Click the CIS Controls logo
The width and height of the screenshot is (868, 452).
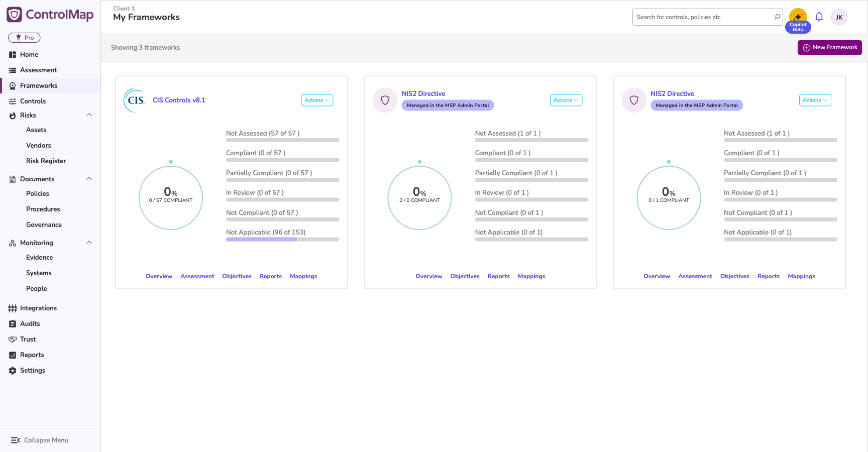(135, 100)
